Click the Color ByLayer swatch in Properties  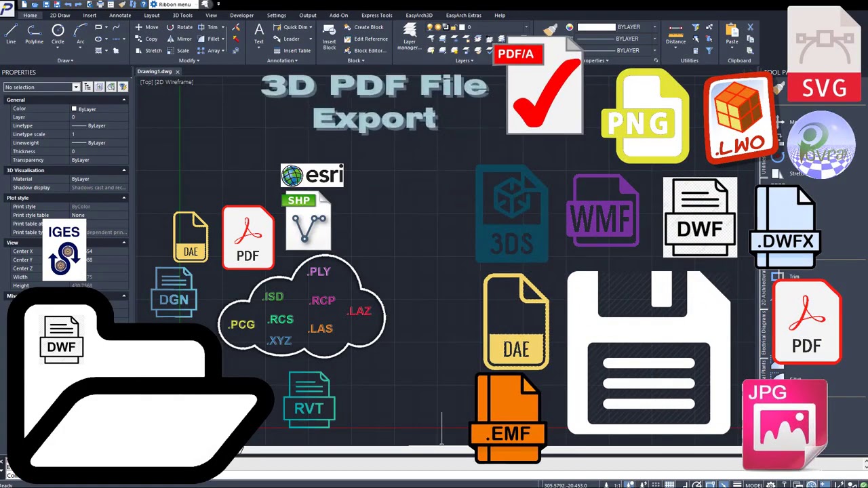point(74,108)
